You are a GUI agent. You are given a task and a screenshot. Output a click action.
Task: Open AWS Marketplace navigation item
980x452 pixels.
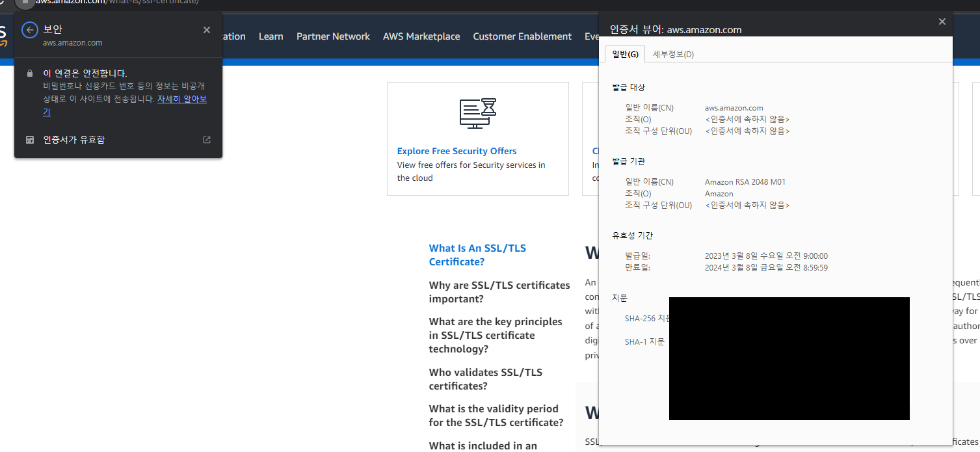click(421, 36)
